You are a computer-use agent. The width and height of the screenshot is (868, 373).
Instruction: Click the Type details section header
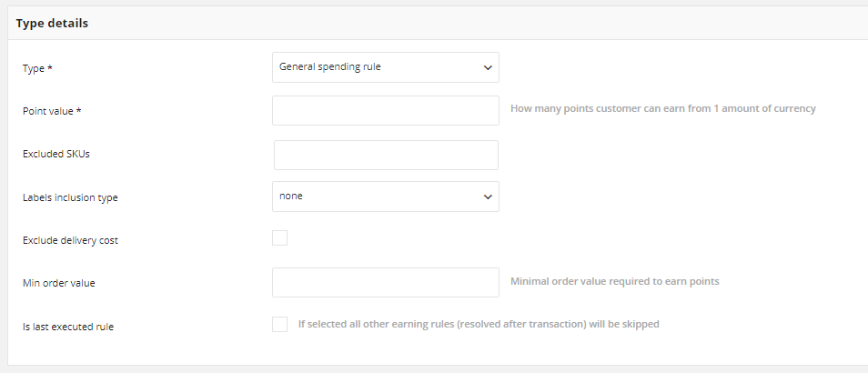point(52,24)
